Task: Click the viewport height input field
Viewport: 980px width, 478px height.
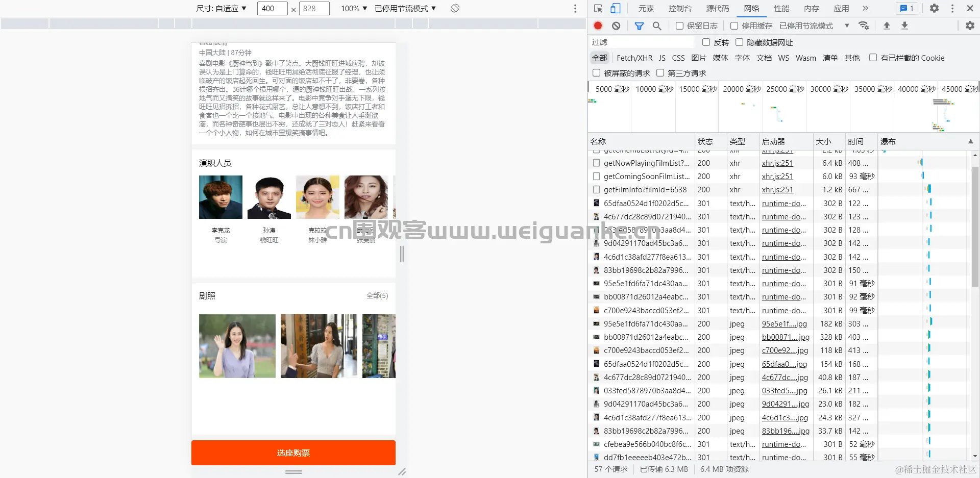Action: tap(314, 8)
